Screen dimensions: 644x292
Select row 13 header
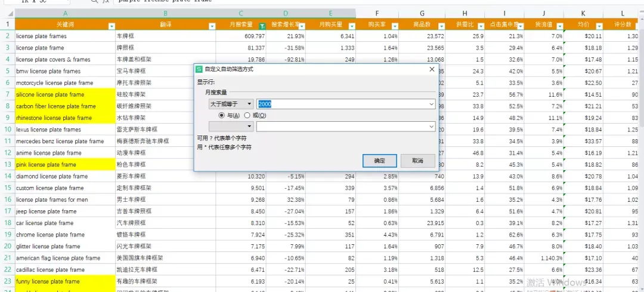(x=7, y=164)
